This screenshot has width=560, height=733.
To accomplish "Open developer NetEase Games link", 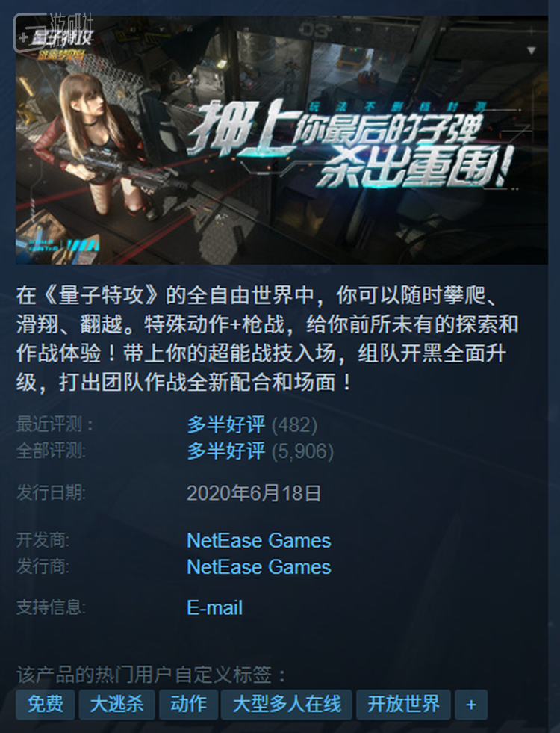I will point(259,541).
